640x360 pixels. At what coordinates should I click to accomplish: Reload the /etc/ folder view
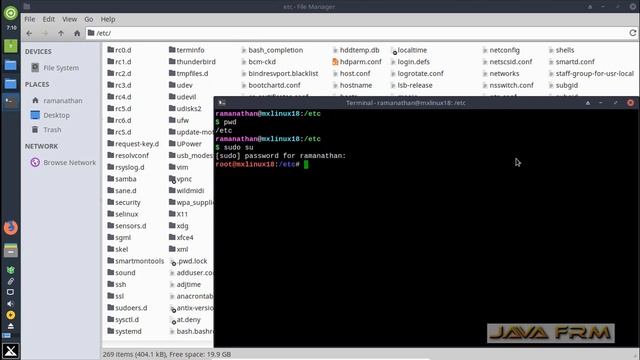[x=633, y=33]
